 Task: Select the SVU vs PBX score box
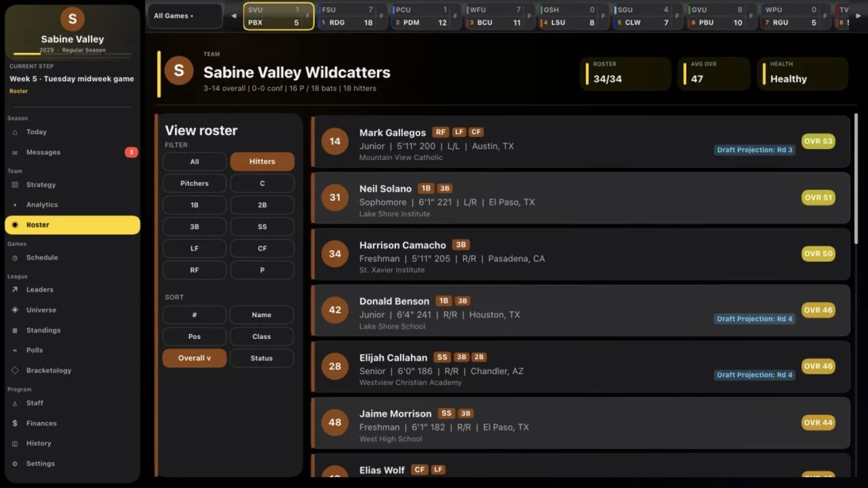click(279, 16)
